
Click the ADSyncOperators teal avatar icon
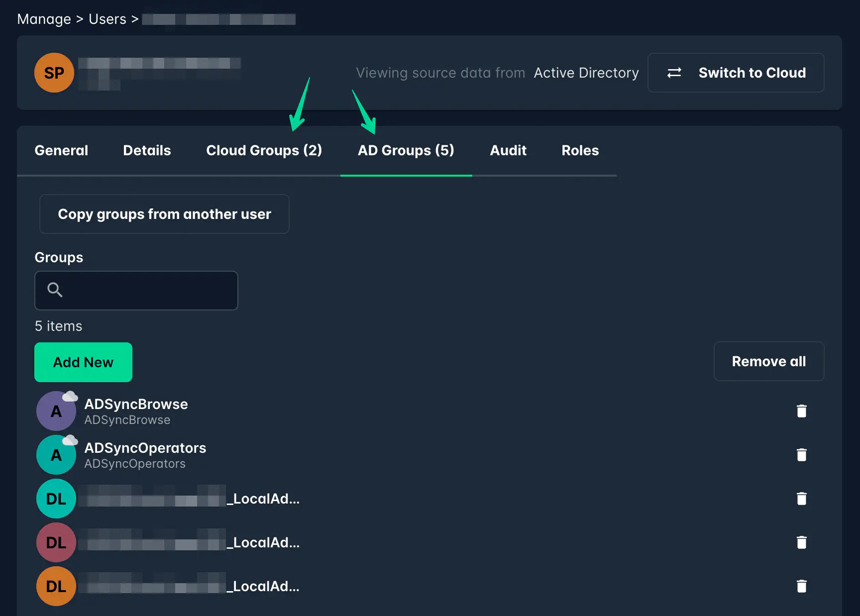(56, 455)
